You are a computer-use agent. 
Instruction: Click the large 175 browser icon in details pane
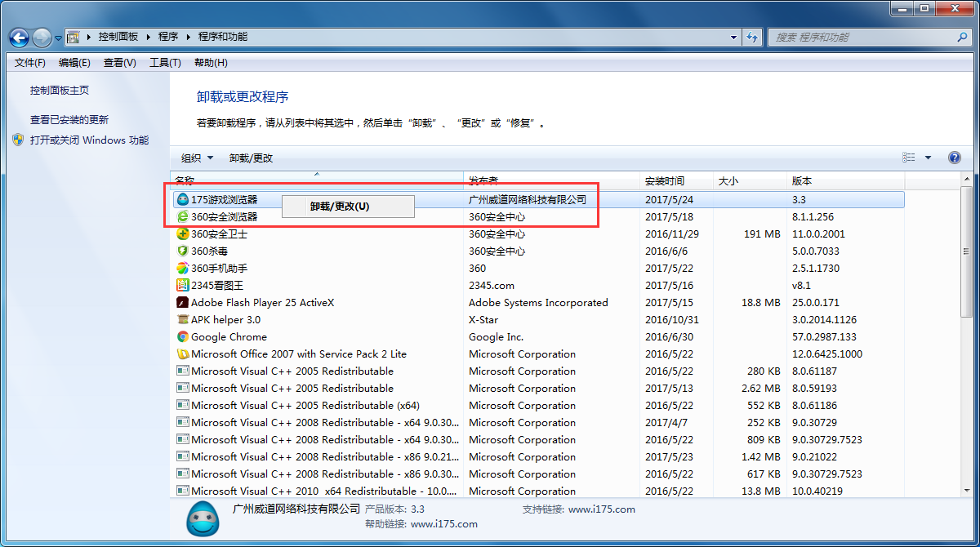click(x=203, y=519)
